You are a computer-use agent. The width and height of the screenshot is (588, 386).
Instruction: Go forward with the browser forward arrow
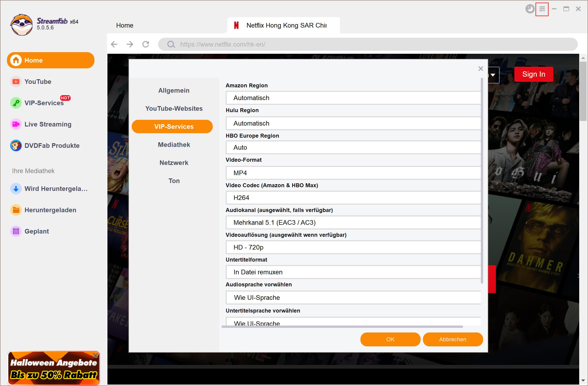point(130,44)
